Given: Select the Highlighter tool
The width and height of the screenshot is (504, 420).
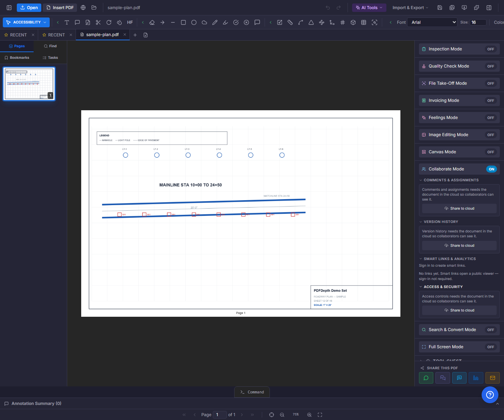Looking at the screenshot, I should [x=225, y=22].
